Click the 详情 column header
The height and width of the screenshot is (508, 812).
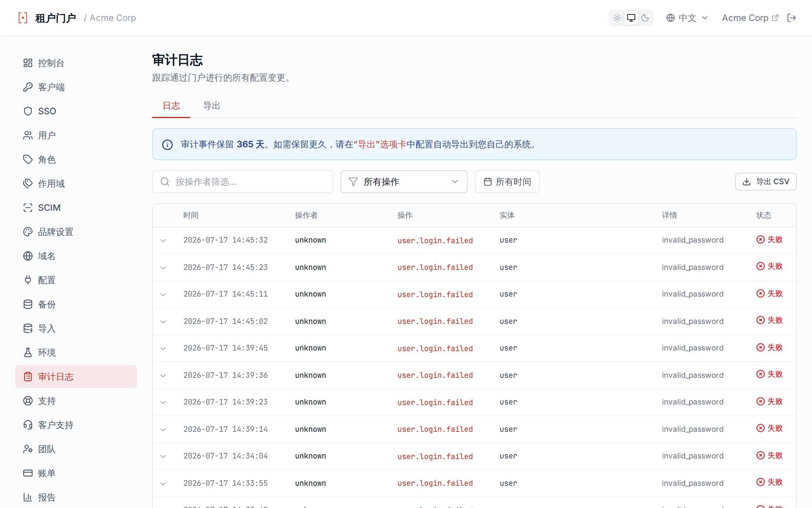pos(669,215)
